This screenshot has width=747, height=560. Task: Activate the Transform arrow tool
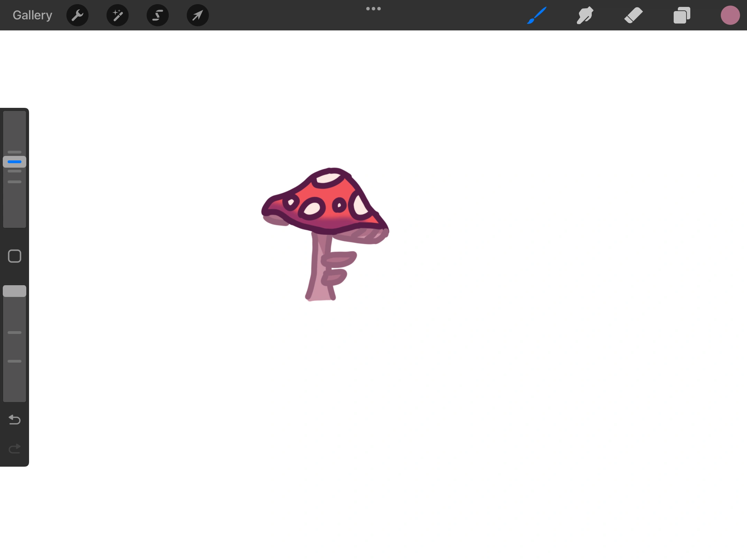tap(198, 15)
